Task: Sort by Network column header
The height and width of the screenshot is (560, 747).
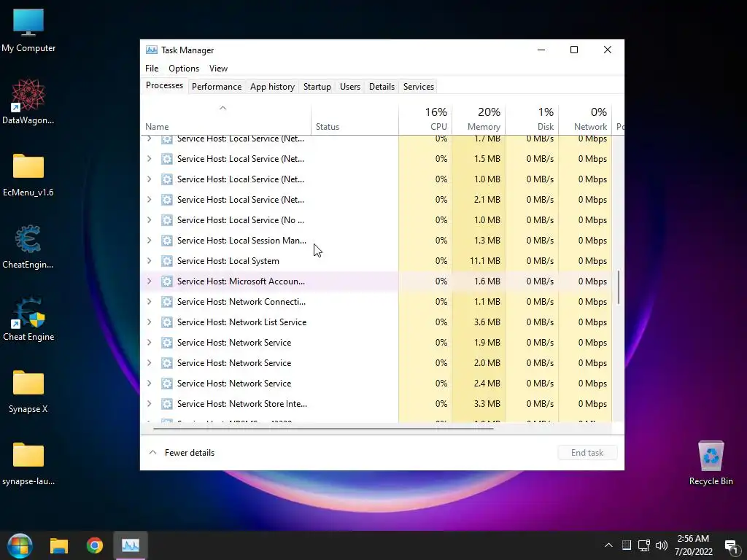Action: [586, 120]
